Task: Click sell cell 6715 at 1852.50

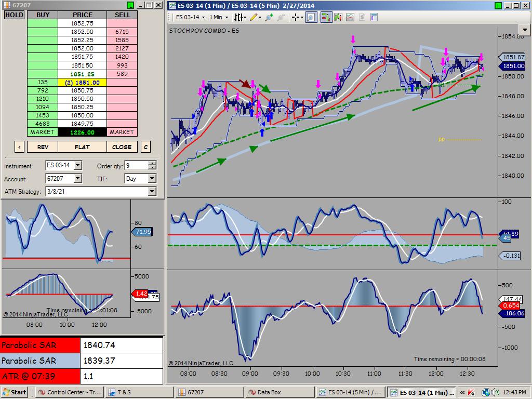Action: 122,32
